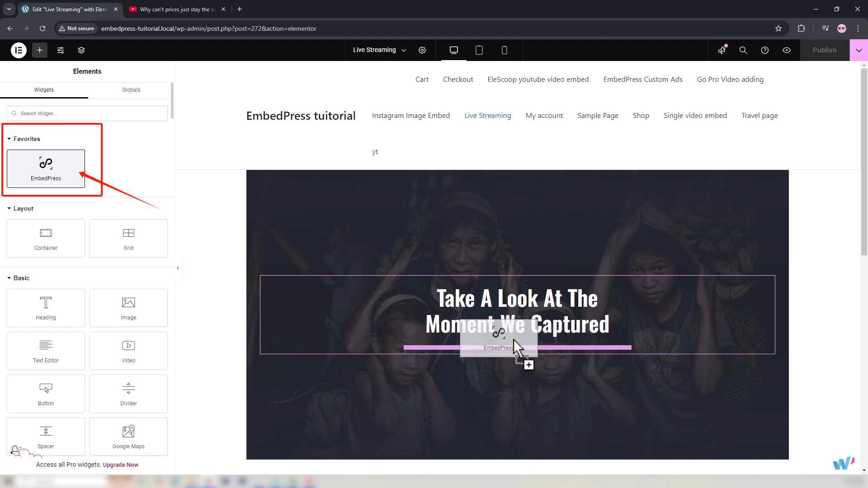The width and height of the screenshot is (868, 488).
Task: Click the Elementor logo menu icon
Action: 19,50
